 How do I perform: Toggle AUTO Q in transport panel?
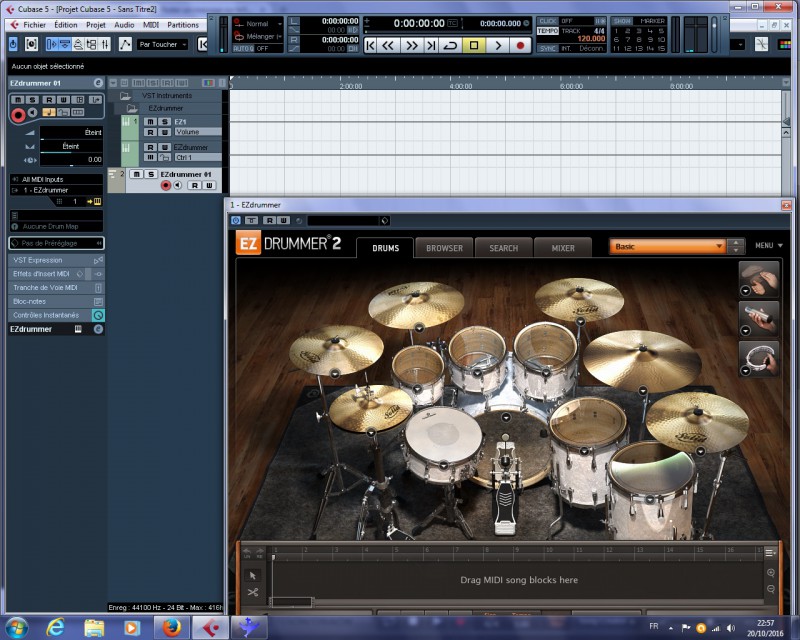click(x=243, y=48)
